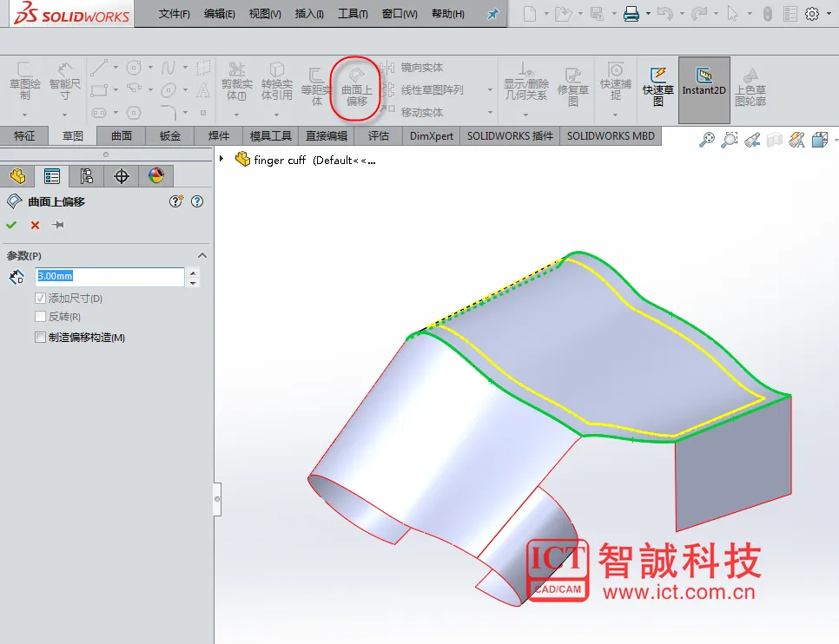Select the Circle sketch tool
Image resolution: width=839 pixels, height=644 pixels.
tap(134, 68)
